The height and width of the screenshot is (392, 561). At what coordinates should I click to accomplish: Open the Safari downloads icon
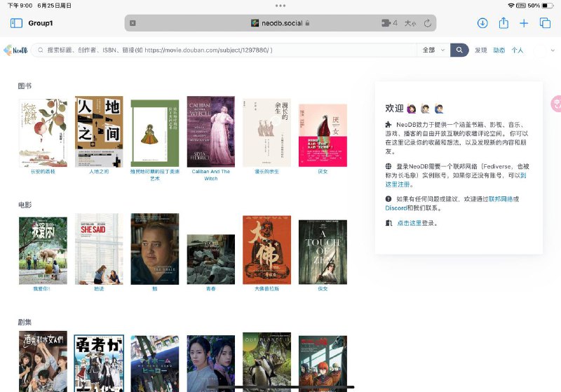[482, 23]
